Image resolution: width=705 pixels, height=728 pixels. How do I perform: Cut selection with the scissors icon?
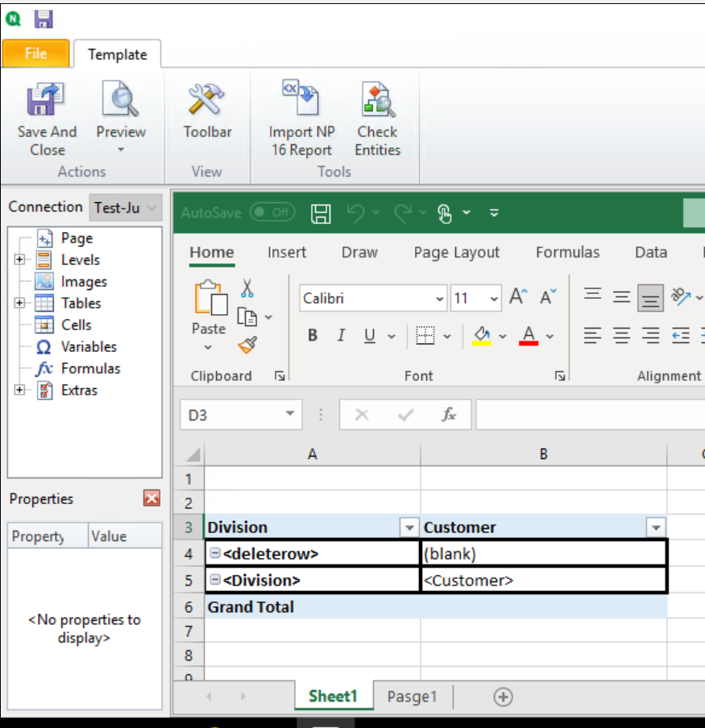click(x=247, y=288)
